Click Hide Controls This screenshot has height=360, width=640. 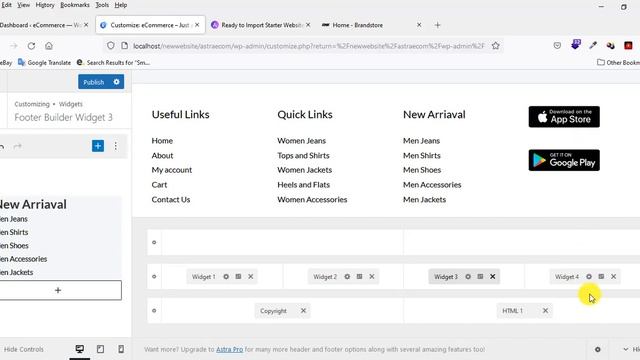pyautogui.click(x=23, y=349)
